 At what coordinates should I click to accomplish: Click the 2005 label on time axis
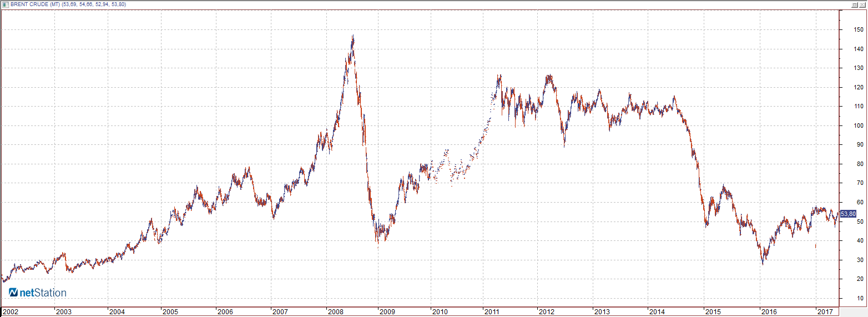[x=170, y=312]
